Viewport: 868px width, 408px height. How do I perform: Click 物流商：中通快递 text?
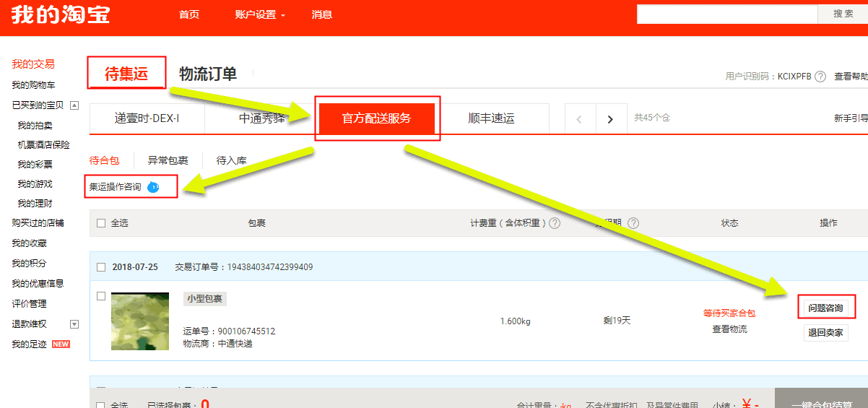(217, 344)
